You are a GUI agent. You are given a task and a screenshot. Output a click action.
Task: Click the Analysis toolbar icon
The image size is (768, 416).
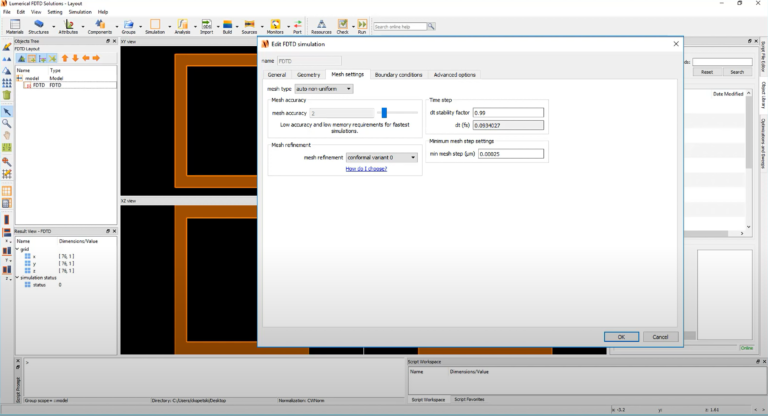[182, 26]
